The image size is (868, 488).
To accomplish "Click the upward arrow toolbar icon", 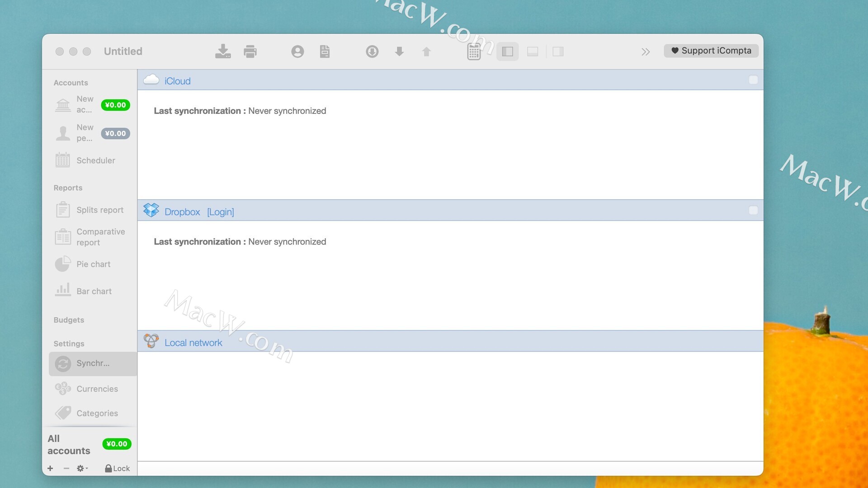I will [x=426, y=52].
